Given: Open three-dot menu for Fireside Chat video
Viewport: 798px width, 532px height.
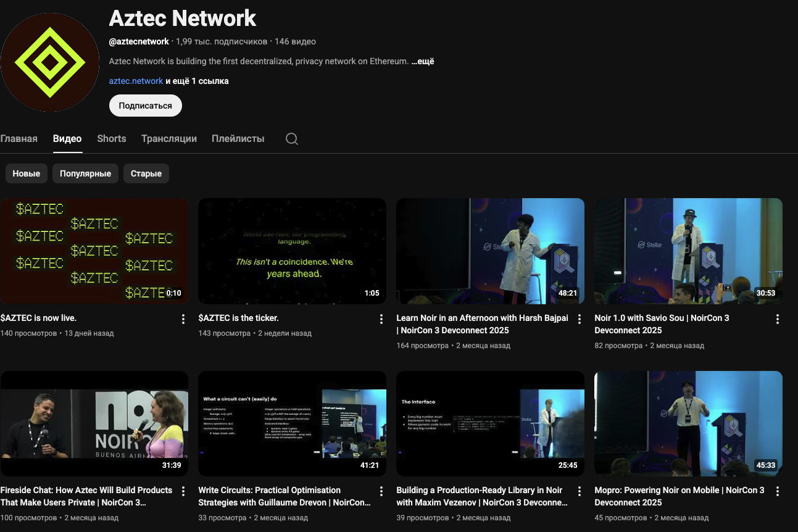Looking at the screenshot, I should (x=183, y=491).
